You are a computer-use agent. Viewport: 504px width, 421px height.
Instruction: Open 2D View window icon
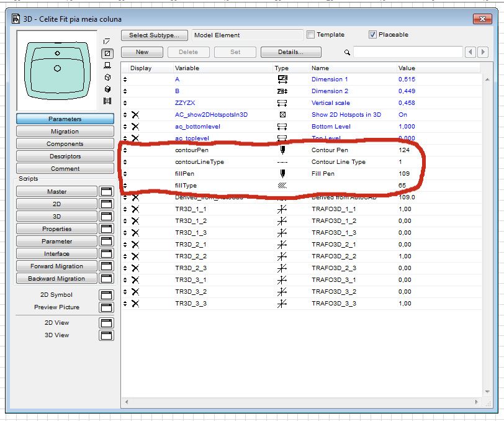tap(106, 323)
